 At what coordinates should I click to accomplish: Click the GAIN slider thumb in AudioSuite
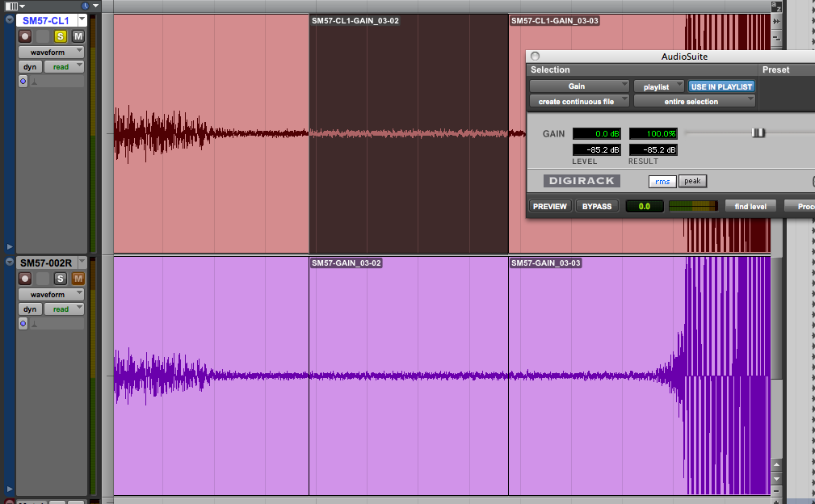pos(758,133)
